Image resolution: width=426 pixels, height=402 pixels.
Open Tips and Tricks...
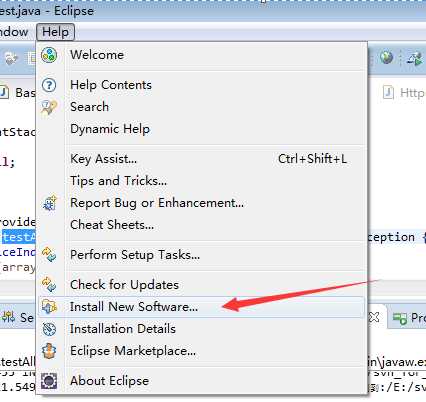pyautogui.click(x=201, y=181)
